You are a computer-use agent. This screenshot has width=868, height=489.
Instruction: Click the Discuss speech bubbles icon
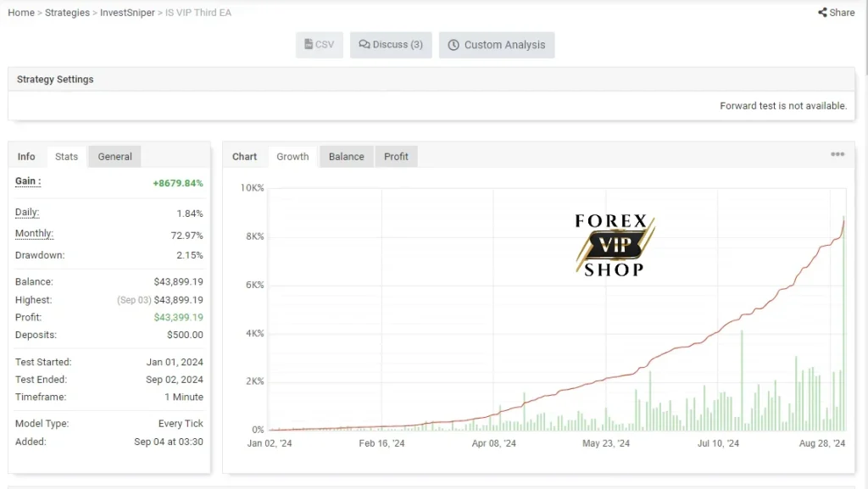click(x=364, y=44)
